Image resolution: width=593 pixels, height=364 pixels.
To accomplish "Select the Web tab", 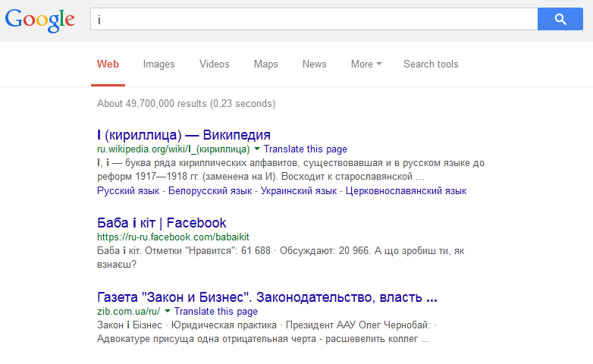I will 108,64.
